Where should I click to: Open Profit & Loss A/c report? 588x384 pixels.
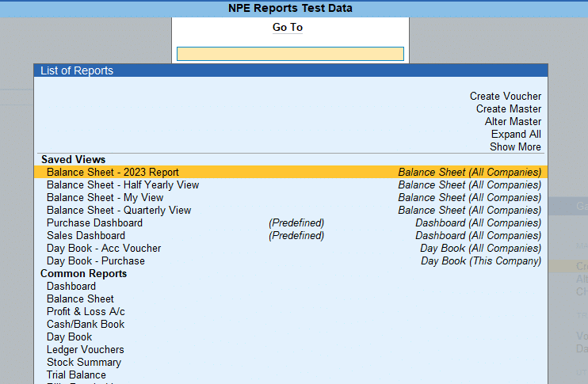tap(86, 312)
